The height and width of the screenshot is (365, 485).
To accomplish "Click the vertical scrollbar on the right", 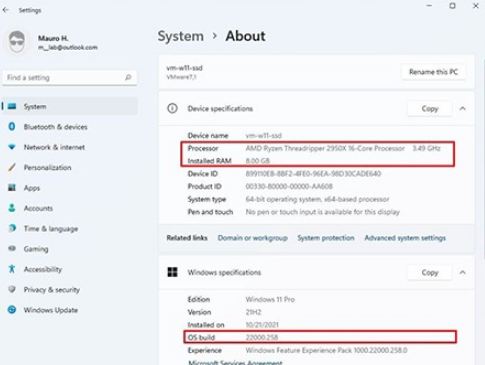I will point(483,157).
